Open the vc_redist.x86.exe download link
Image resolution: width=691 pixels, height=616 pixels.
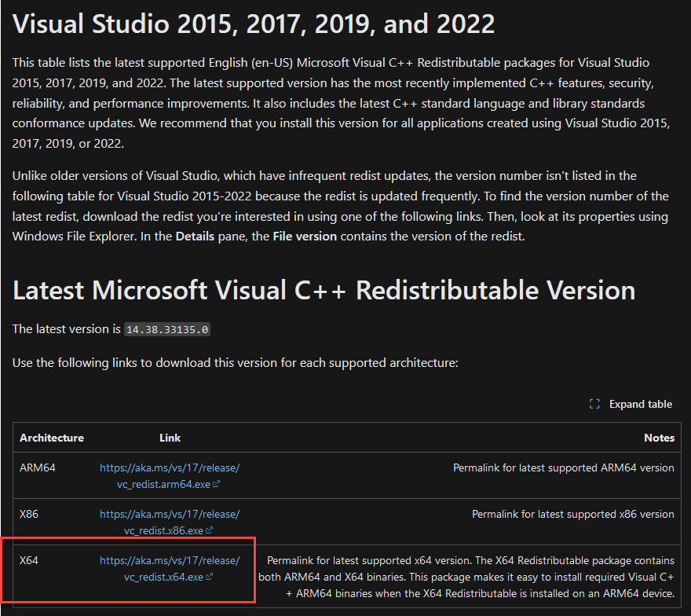coord(170,522)
